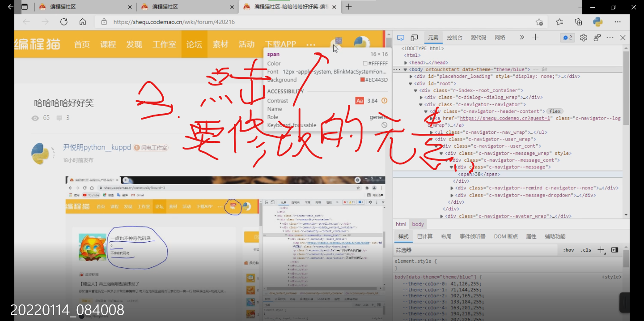644x321 pixels.
Task: Open DevTools settings gear
Action: click(x=583, y=38)
